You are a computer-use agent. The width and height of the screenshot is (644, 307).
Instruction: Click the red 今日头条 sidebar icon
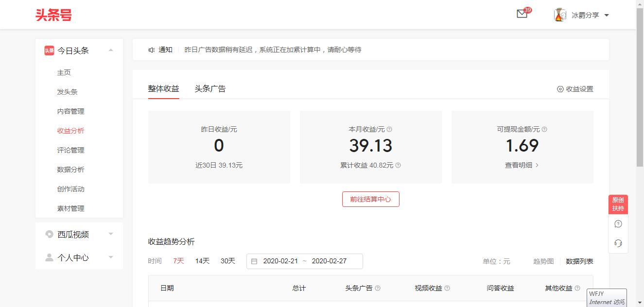49,50
